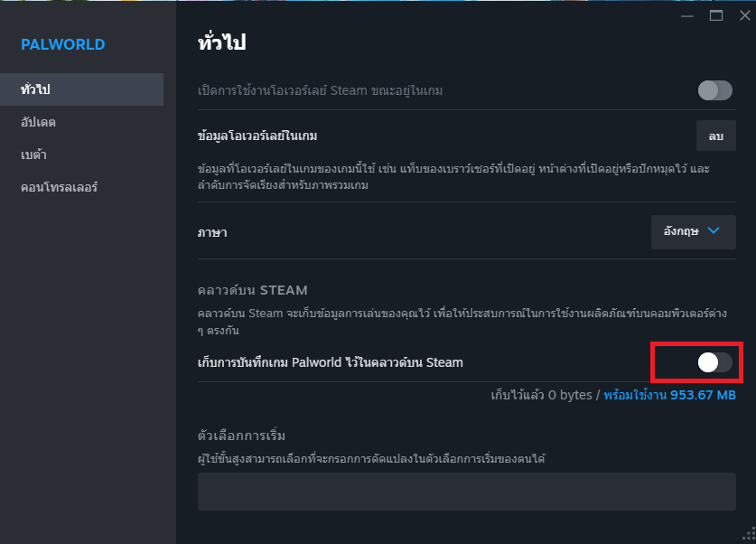Open the อังกฤษ language dropdown
Screen dimensions: 756x544
pos(693,231)
